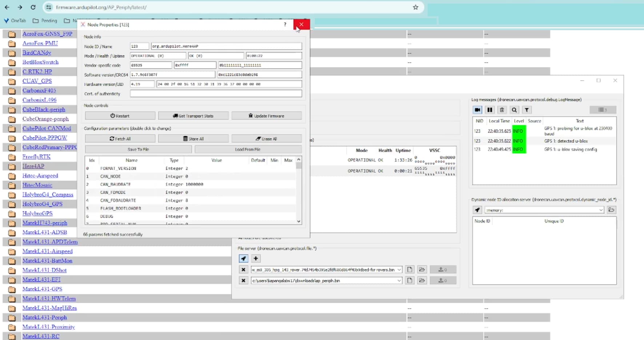Viewport: 644px width, 340px height.
Task: Browse for allocation database file
Action: pos(611,210)
